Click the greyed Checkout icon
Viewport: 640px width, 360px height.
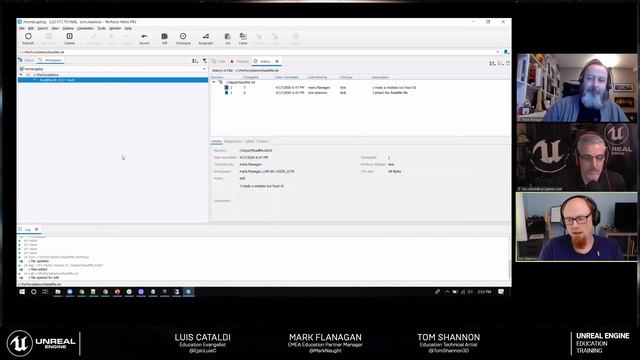(x=93, y=38)
